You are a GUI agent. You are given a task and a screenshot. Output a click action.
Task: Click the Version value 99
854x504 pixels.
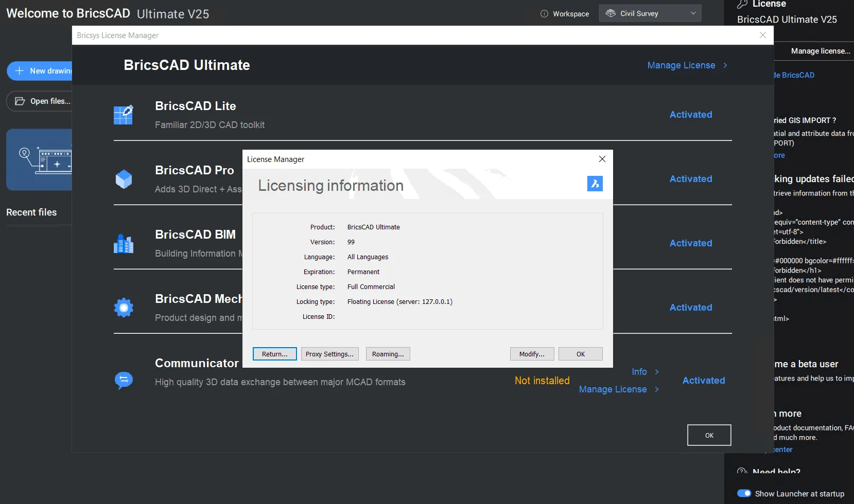pos(351,242)
